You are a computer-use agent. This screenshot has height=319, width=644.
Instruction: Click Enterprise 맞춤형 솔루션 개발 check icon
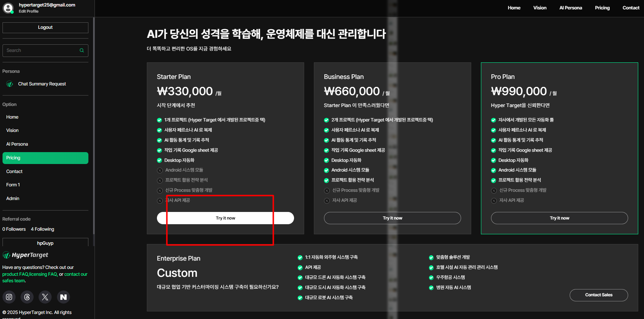tap(431, 258)
